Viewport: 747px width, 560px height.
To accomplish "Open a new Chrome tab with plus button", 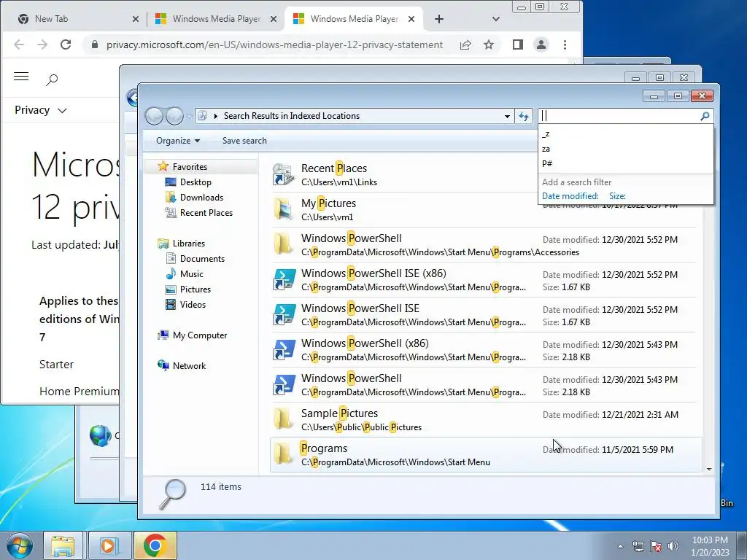I will (438, 19).
